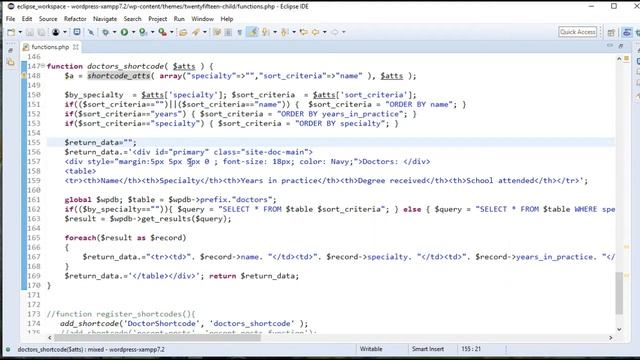Click the Debug bug icon

tap(106, 32)
